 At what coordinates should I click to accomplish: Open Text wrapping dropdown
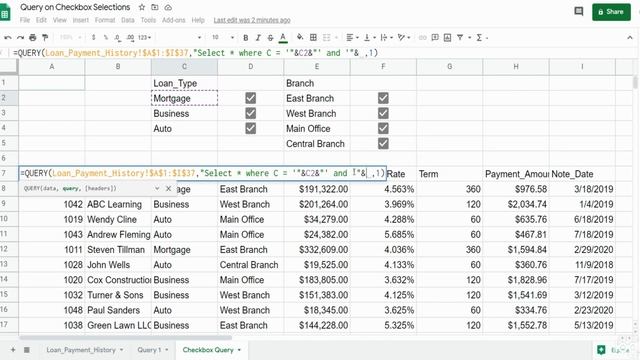(386, 38)
